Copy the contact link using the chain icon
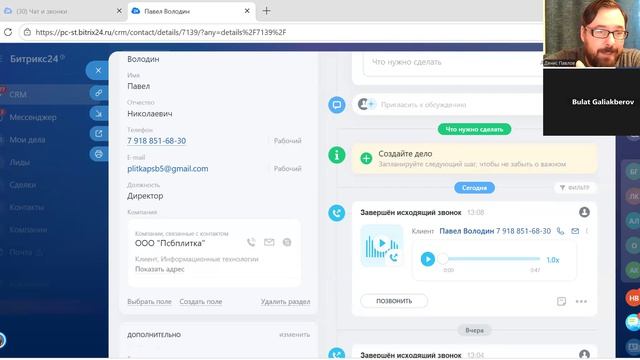640x360 pixels. (x=98, y=93)
